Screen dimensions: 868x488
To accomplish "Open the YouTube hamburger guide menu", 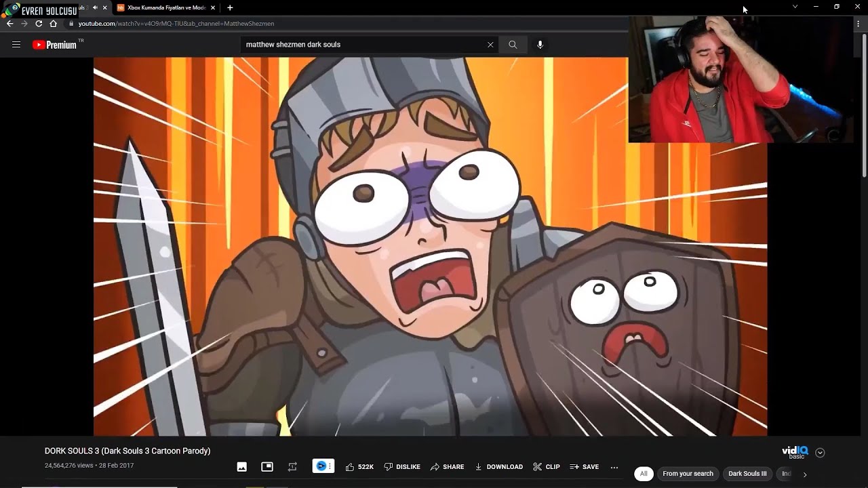I will coord(16,45).
